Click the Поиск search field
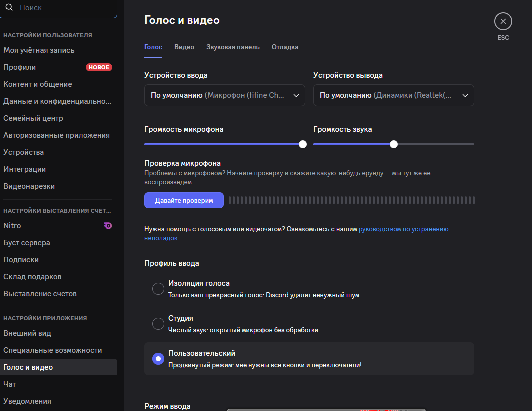 [x=58, y=8]
